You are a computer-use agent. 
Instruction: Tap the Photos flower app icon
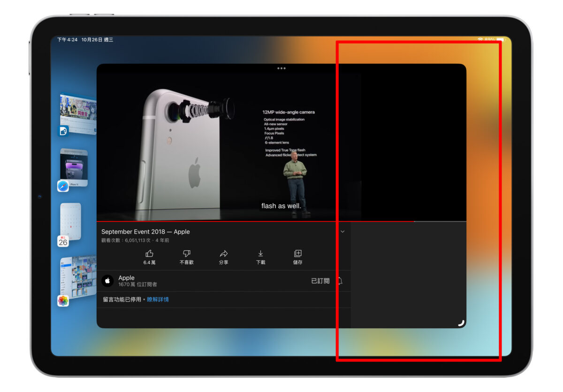click(x=63, y=301)
